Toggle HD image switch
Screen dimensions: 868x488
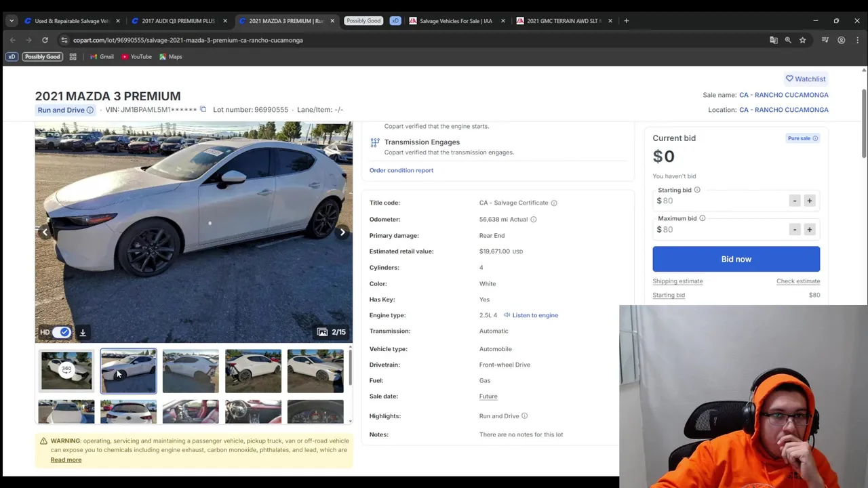pos(61,332)
